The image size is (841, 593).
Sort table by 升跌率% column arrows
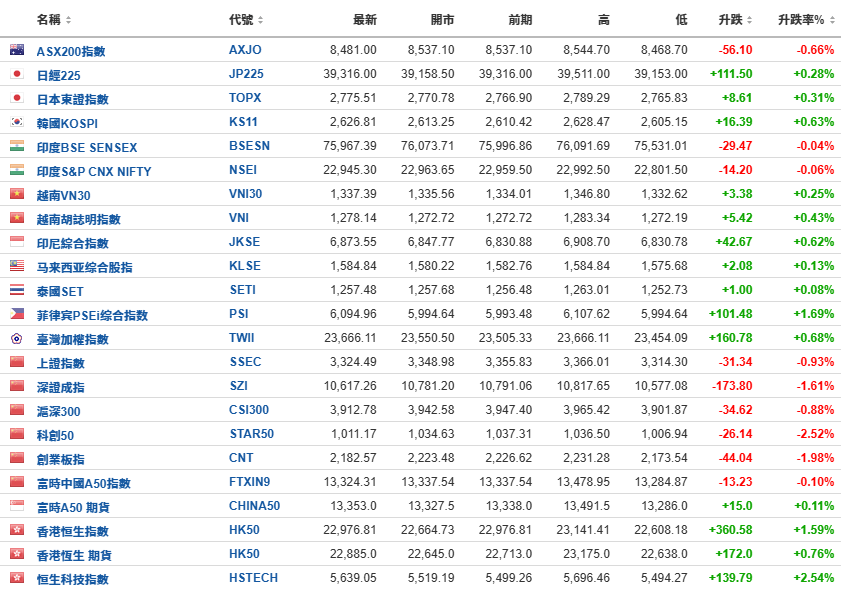tap(832, 20)
